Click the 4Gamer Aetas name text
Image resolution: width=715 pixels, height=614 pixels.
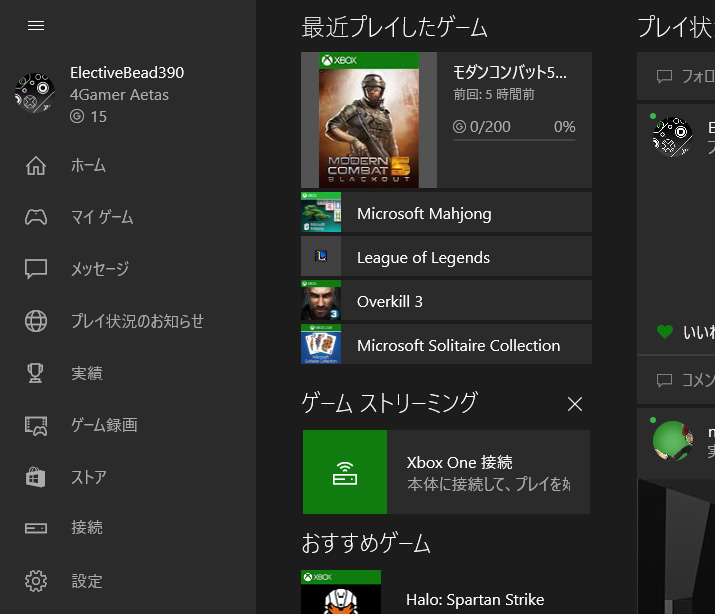[119, 95]
